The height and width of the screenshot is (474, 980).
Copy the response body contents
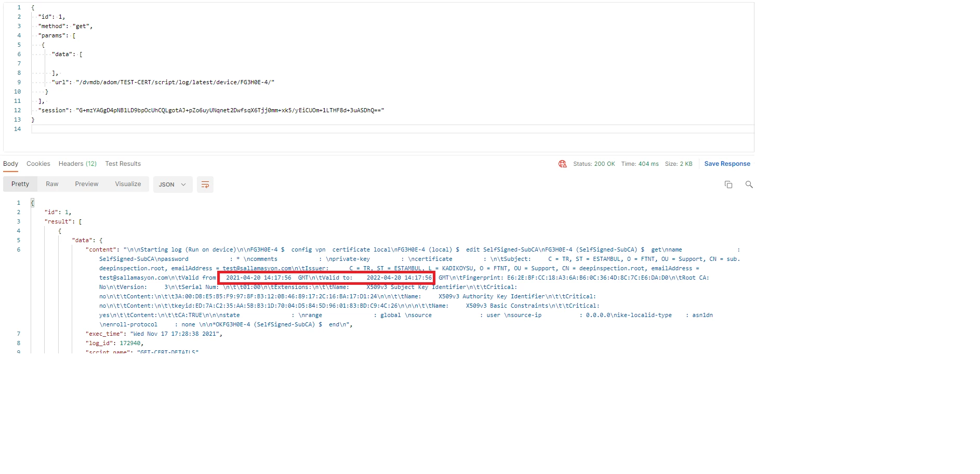729,185
